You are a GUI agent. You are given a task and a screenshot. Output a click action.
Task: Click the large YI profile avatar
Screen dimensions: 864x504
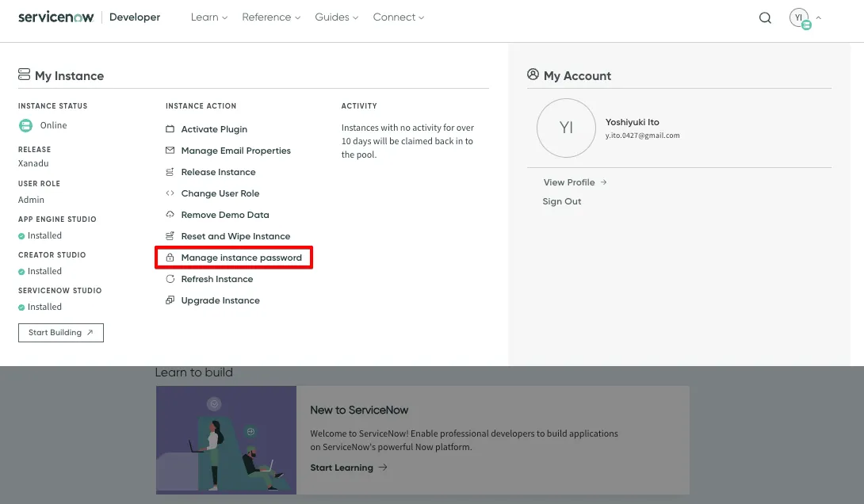(567, 128)
